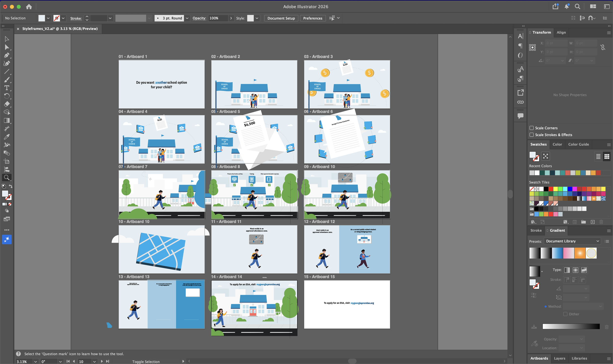The image size is (613, 364).
Task: Open the Document Library presets dropdown
Action: pos(572,241)
